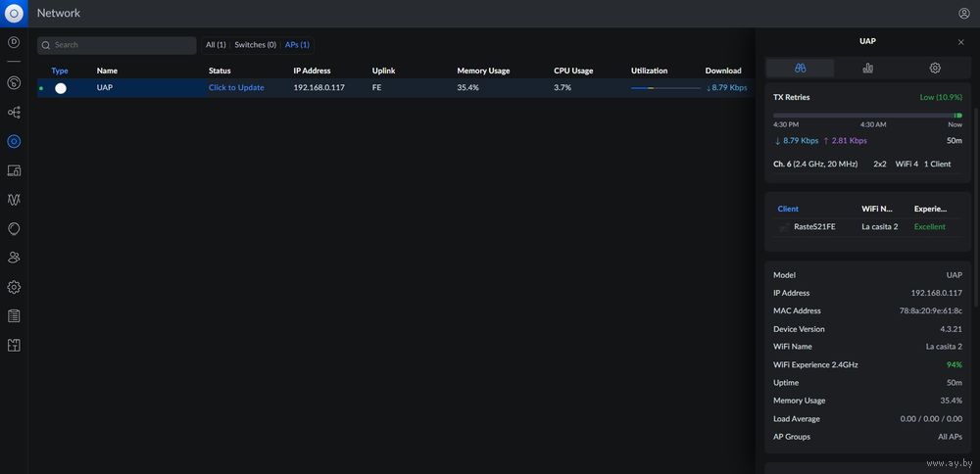980x474 pixels.
Task: Filter device list by APs (1)
Action: [x=297, y=45]
